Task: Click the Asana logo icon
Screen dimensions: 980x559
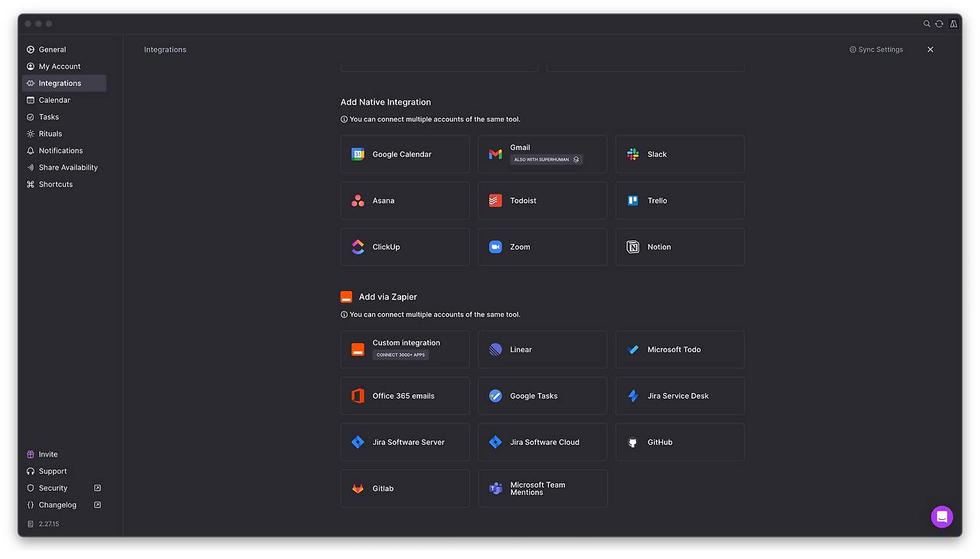Action: [x=358, y=201]
